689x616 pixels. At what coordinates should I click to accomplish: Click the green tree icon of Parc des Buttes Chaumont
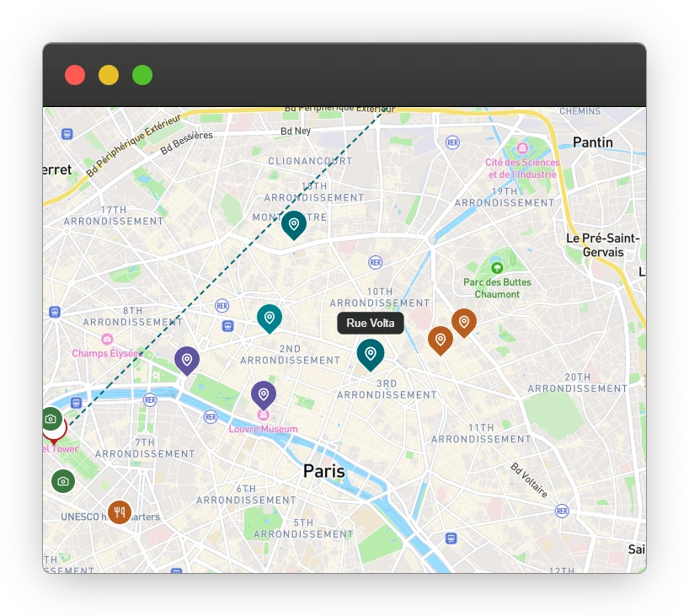tap(497, 267)
